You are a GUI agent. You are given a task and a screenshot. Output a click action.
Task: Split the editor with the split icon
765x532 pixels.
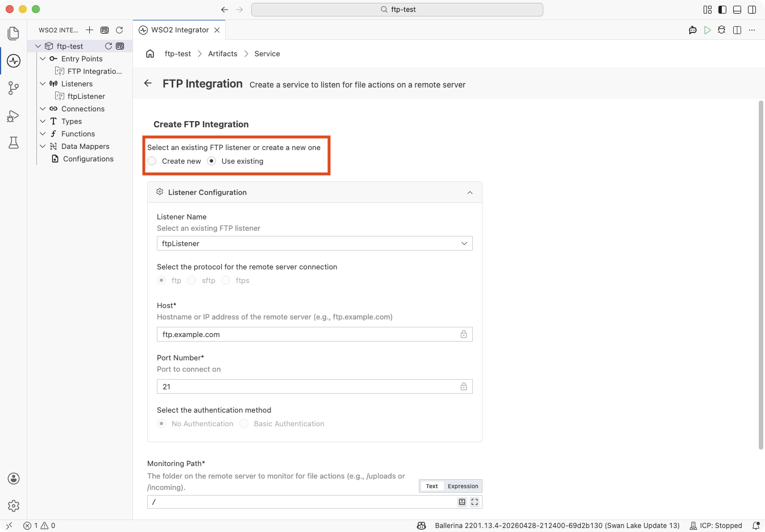click(737, 30)
